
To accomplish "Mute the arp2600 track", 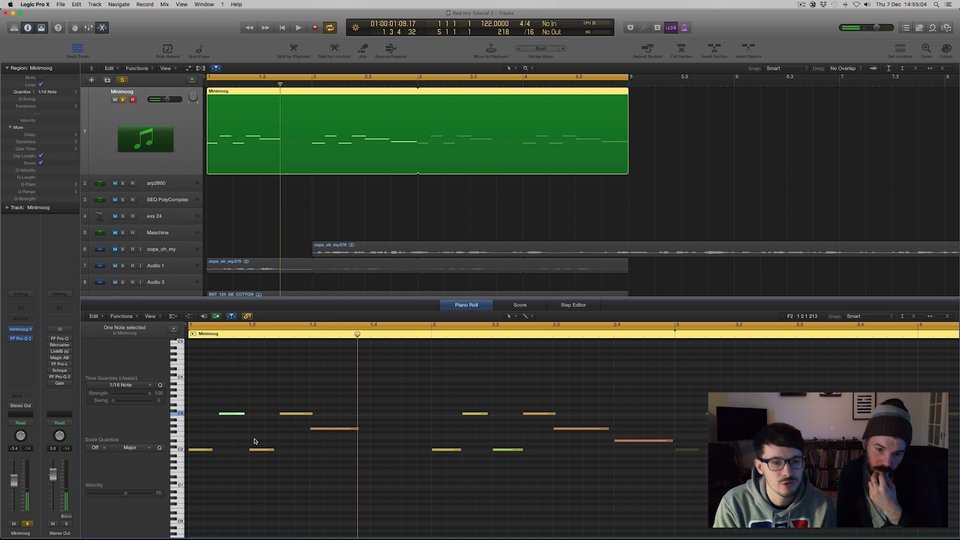I will coord(114,183).
